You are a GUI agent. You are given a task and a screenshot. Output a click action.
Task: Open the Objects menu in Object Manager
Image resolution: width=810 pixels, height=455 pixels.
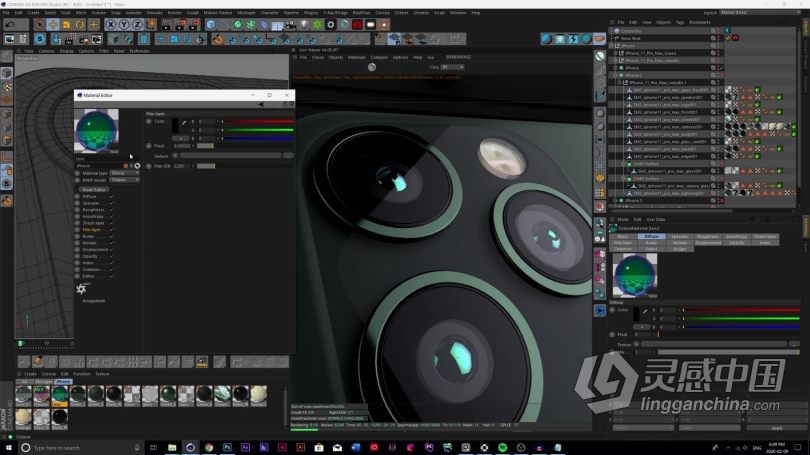[x=663, y=22]
